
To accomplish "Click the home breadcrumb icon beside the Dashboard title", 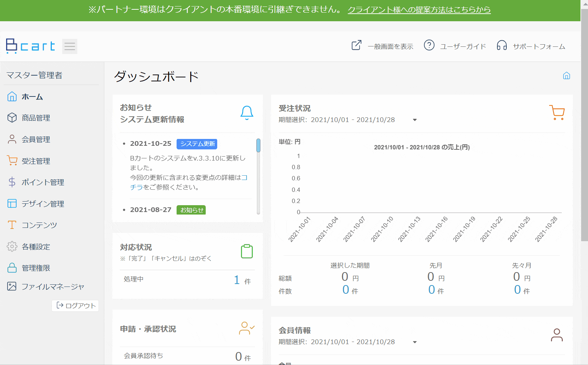I will (566, 76).
